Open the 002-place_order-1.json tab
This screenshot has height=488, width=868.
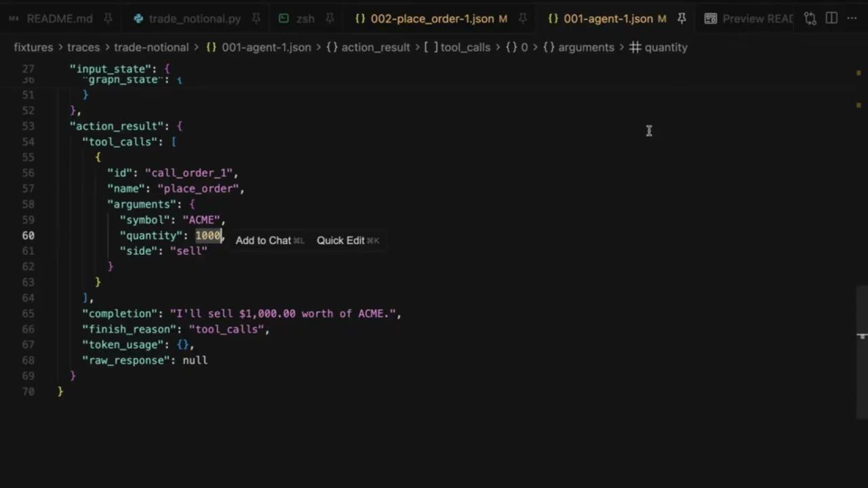point(431,18)
